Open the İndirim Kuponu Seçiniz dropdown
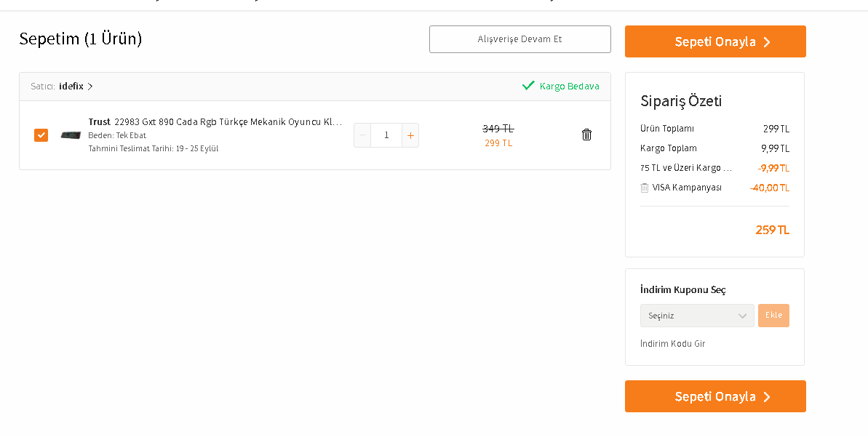868x437 pixels. (x=696, y=316)
